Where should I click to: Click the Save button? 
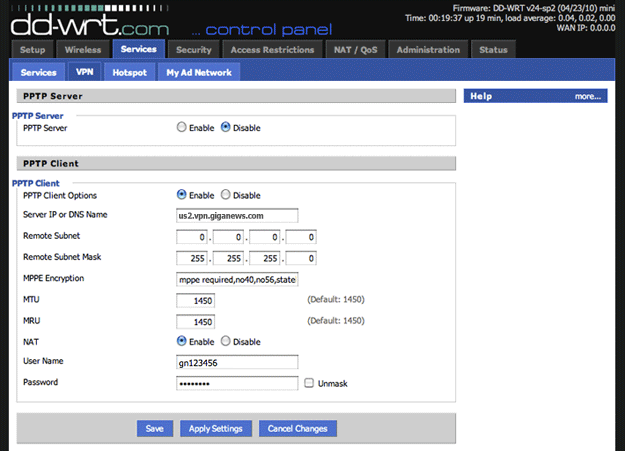point(155,428)
